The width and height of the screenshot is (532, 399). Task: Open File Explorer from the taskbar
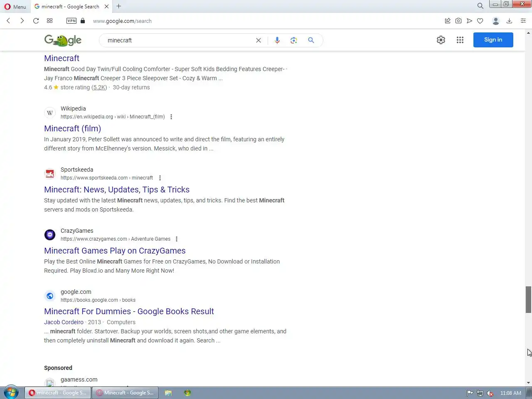point(168,393)
